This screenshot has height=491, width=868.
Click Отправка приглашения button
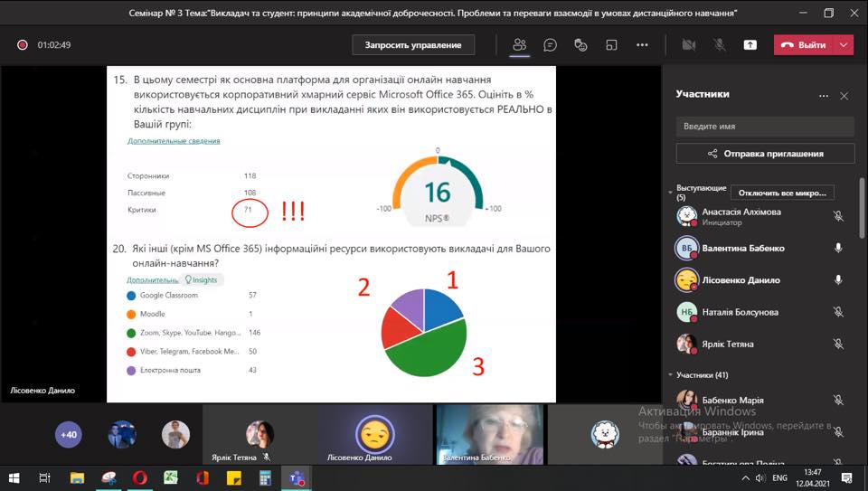pos(765,154)
